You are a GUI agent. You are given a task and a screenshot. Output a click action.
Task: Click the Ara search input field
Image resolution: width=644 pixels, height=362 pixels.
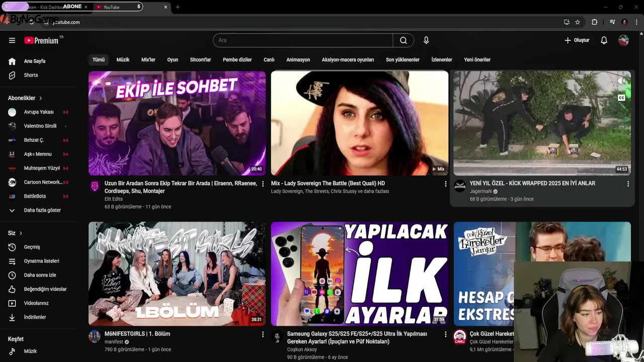303,40
